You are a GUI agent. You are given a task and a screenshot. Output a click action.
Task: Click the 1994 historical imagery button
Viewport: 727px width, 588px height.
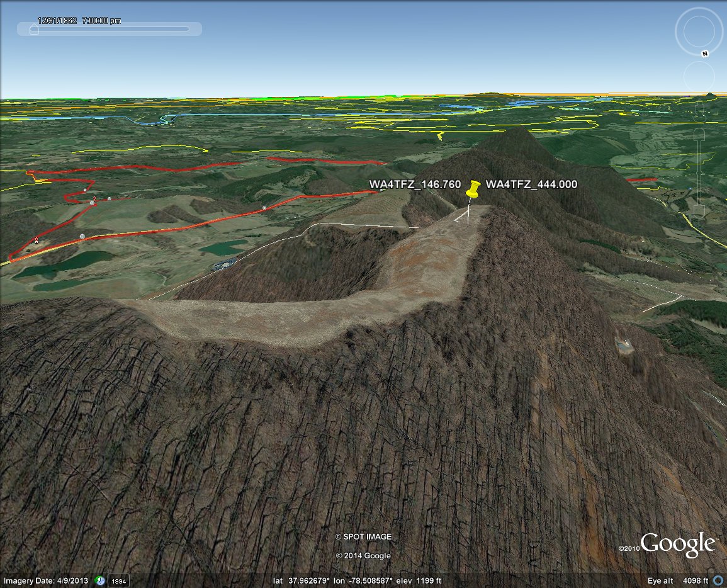point(119,580)
